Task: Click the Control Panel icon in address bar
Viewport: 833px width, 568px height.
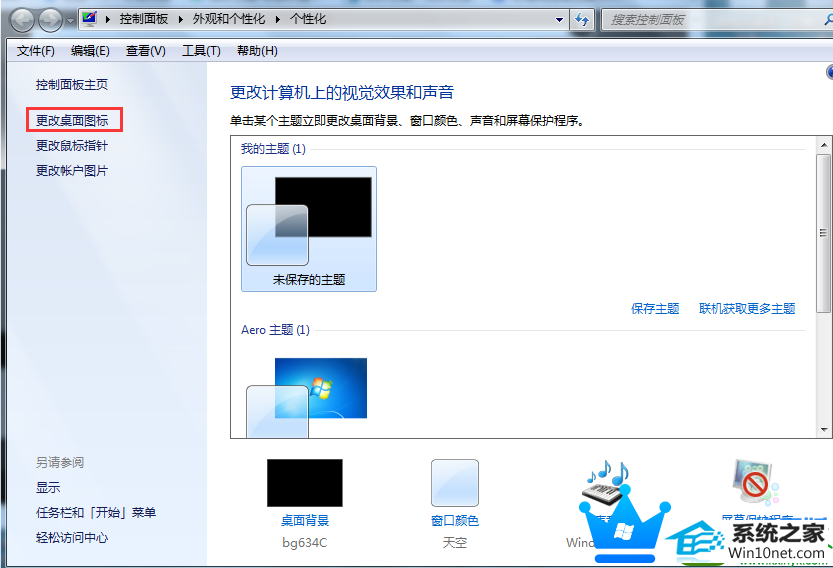Action: coord(90,19)
